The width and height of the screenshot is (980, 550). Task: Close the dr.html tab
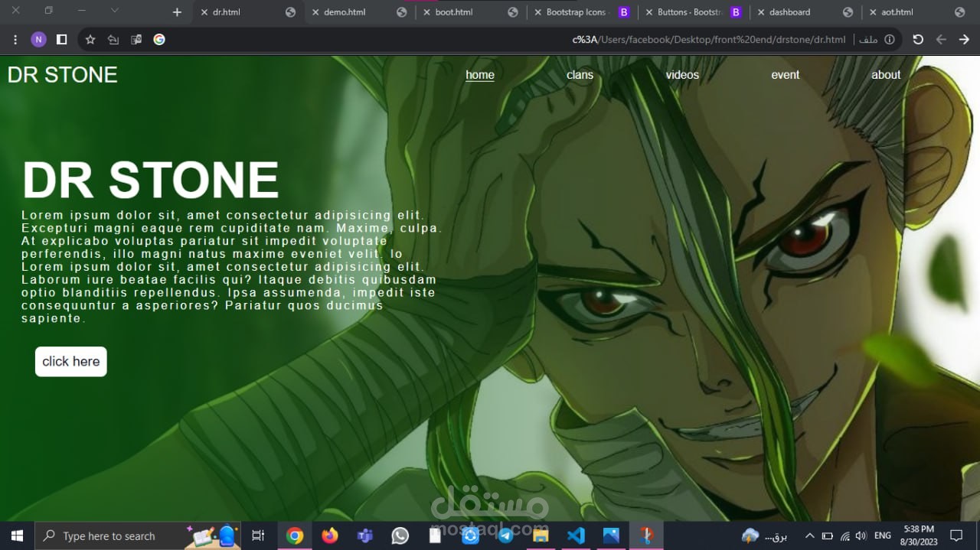click(204, 12)
